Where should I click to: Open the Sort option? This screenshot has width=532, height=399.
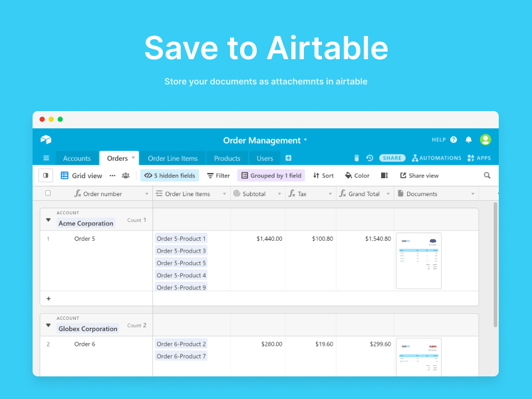(323, 176)
